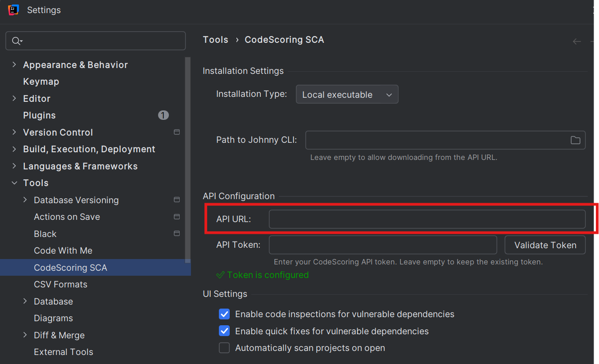Click the IntelliJ IDEA logo icon
Viewport: 599px width, 364px height.
pos(14,10)
